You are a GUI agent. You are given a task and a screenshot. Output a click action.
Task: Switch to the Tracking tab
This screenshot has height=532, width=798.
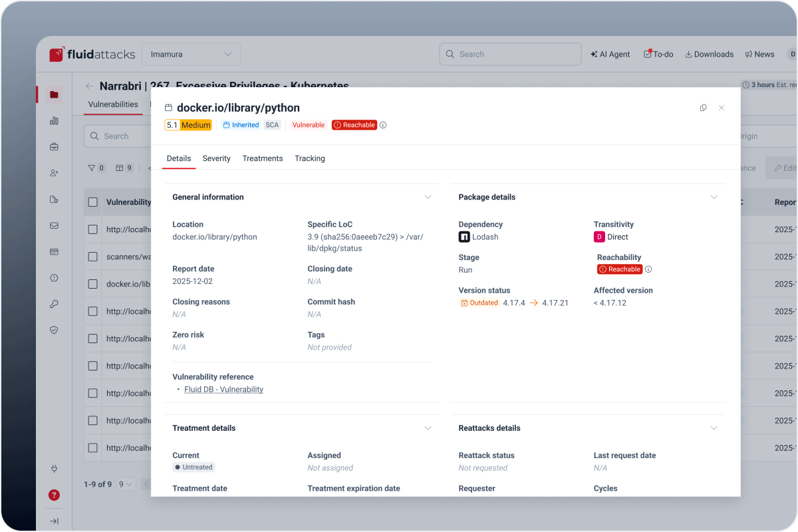pos(310,158)
